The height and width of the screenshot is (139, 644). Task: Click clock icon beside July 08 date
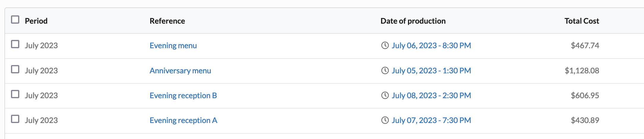[385, 96]
